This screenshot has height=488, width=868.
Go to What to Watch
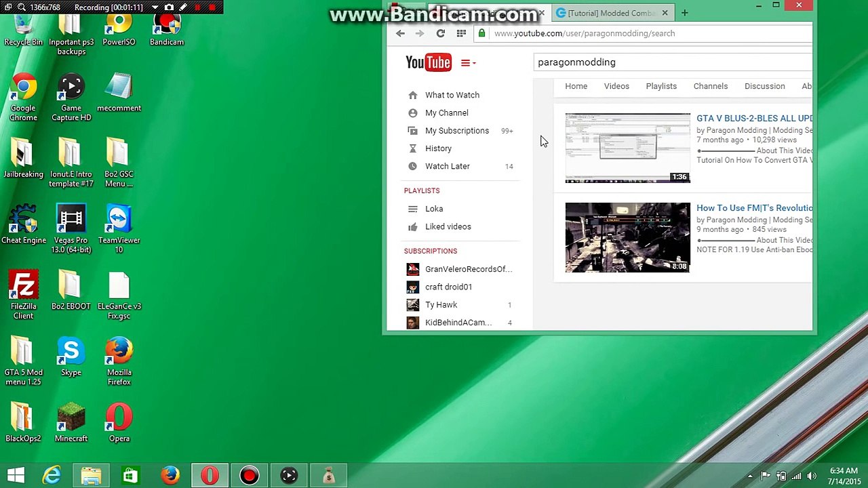click(452, 95)
